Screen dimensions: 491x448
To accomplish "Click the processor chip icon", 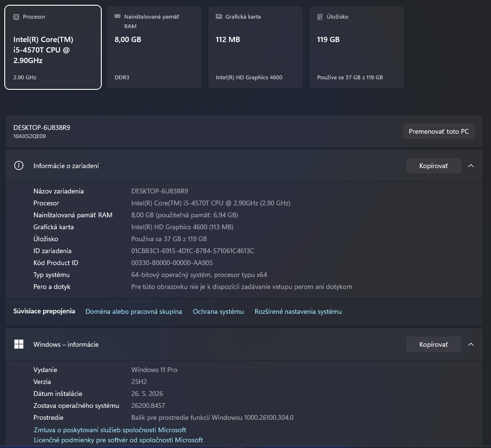I will point(16,17).
